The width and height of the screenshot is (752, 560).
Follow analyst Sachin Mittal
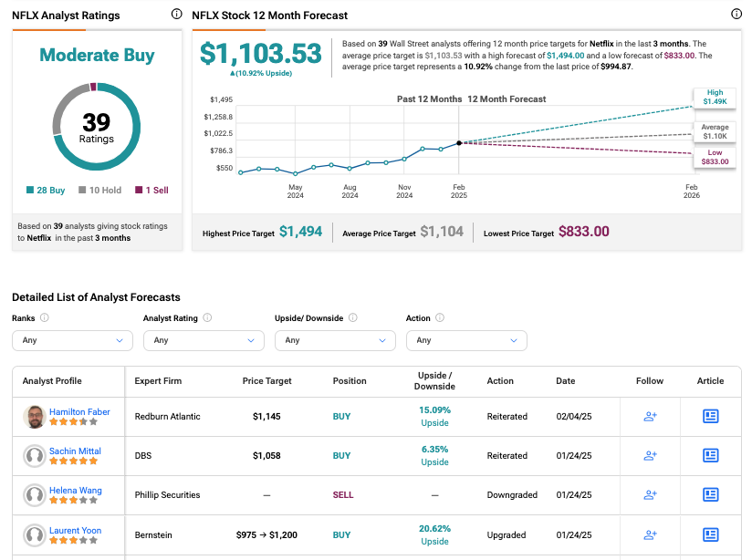[x=650, y=455]
